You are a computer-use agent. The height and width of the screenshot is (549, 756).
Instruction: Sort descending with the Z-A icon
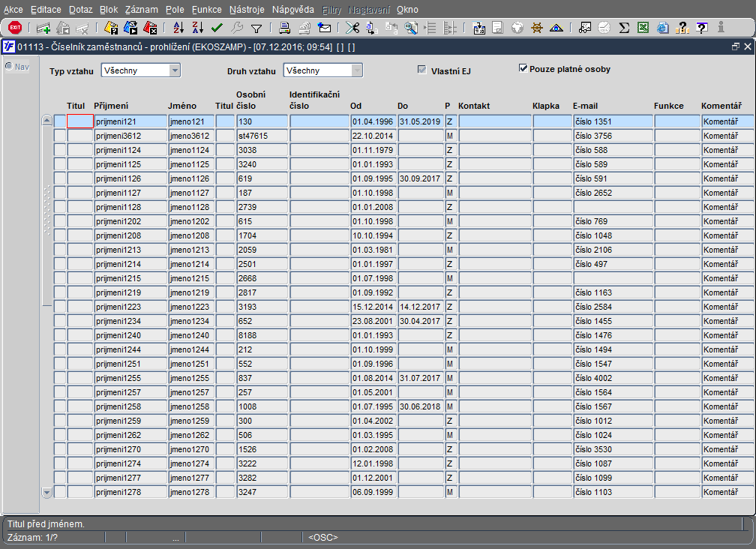[198, 28]
